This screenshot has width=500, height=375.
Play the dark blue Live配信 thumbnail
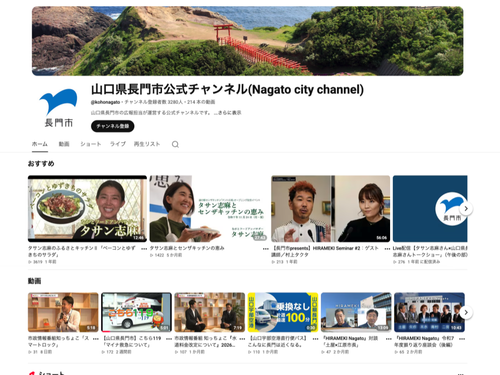(430, 209)
